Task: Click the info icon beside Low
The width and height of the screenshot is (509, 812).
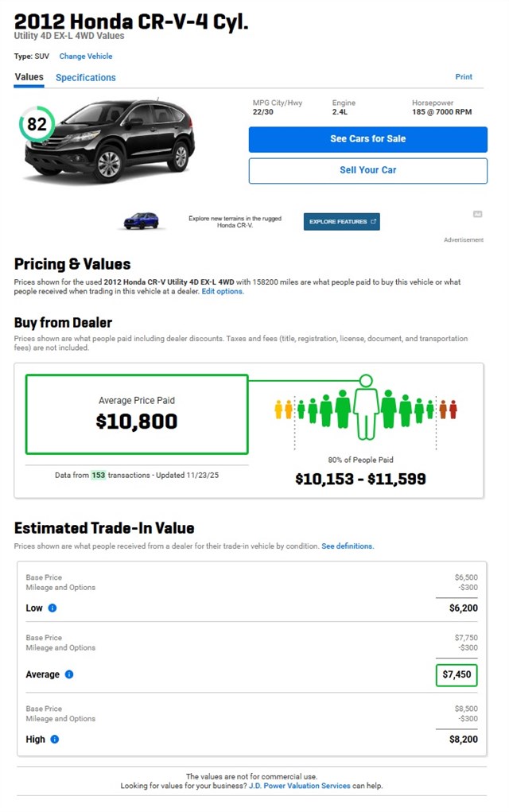Action: 52,608
